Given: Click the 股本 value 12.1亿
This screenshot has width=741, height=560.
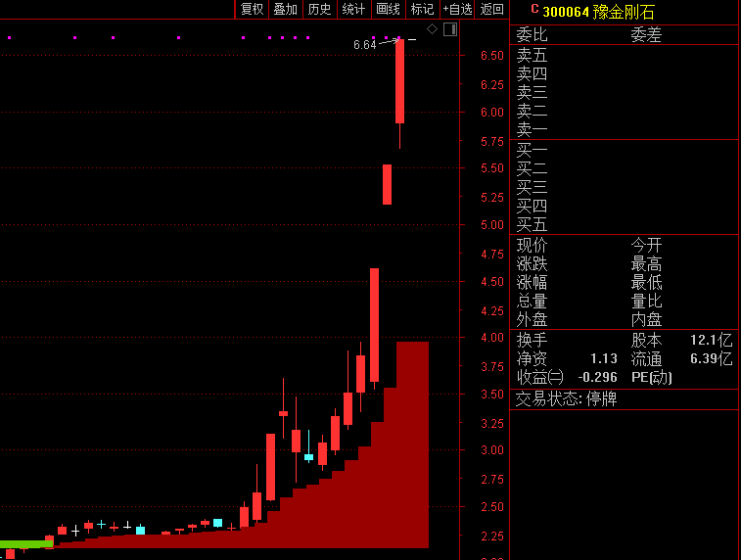Looking at the screenshot, I should click(711, 341).
